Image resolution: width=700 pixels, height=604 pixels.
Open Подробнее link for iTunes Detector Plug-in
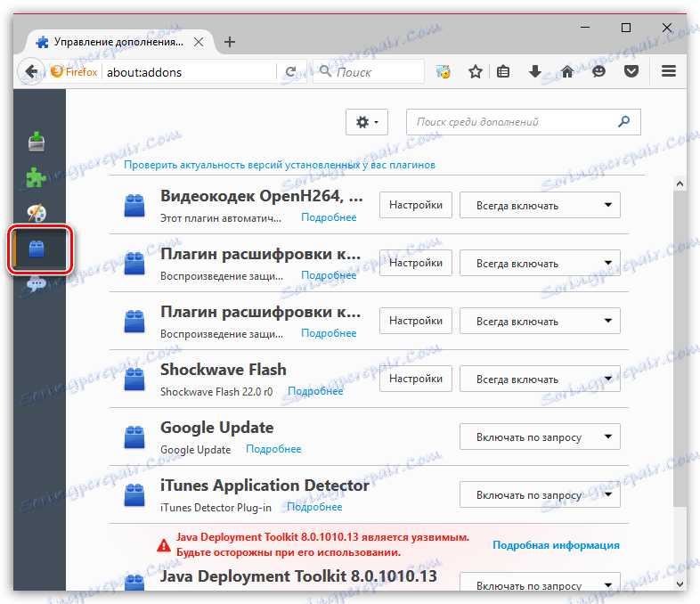pyautogui.click(x=314, y=507)
